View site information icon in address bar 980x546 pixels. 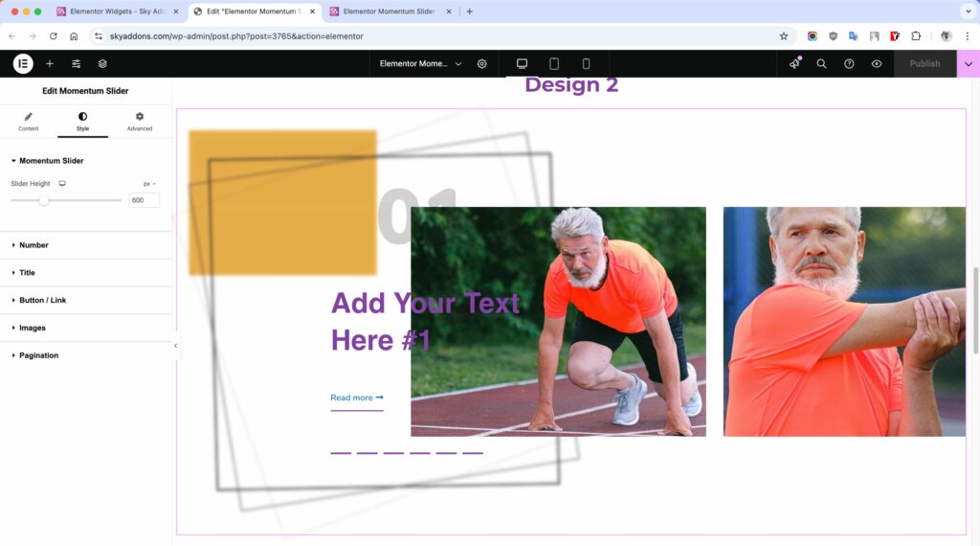99,36
